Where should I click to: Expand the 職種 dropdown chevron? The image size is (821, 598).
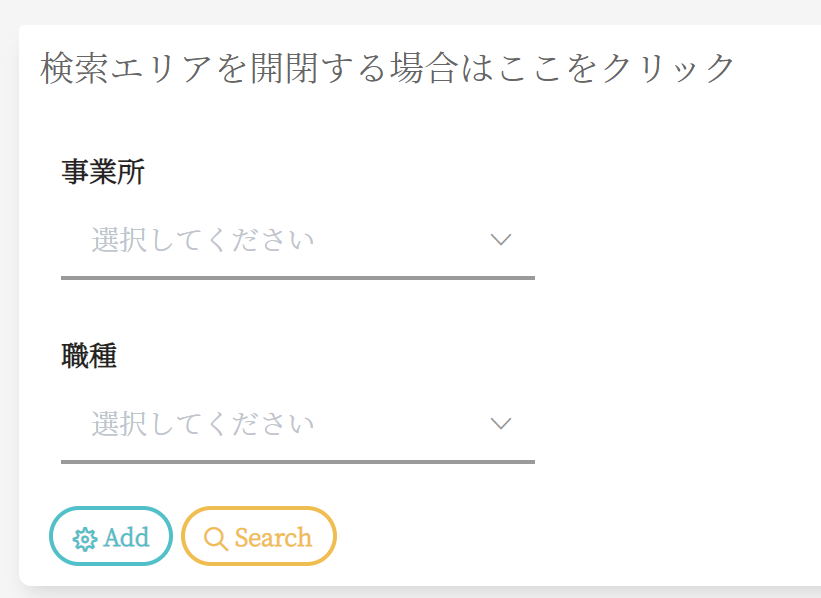(501, 424)
